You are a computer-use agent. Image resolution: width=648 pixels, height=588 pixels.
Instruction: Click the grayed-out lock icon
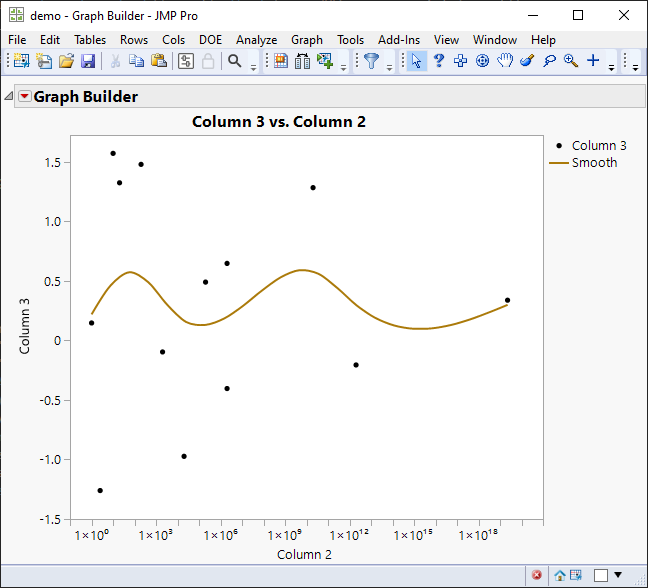coord(208,61)
